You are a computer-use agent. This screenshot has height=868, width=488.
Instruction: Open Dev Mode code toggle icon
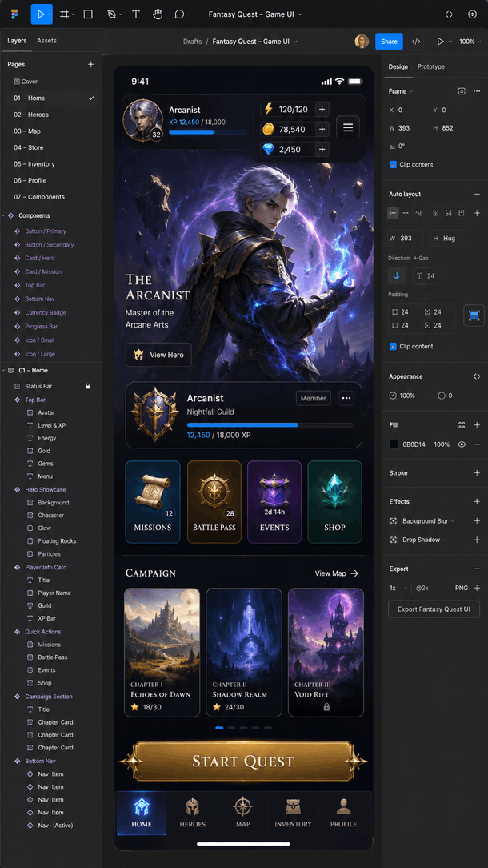tap(416, 42)
